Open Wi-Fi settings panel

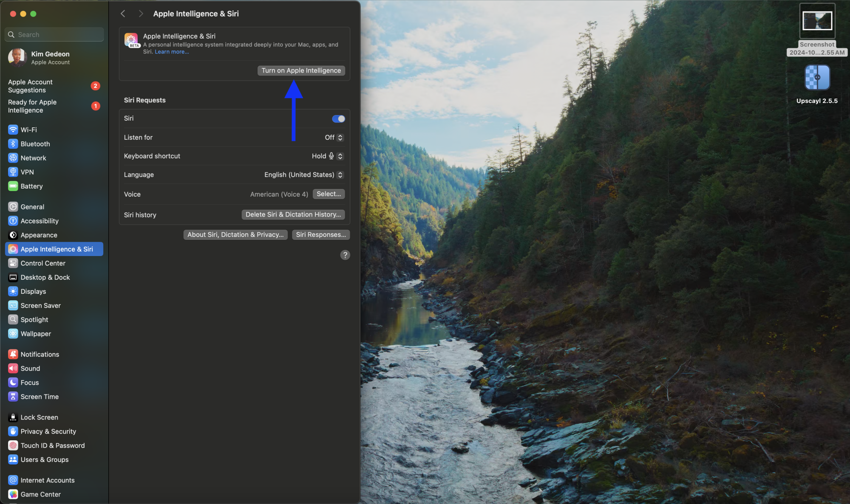click(x=29, y=130)
